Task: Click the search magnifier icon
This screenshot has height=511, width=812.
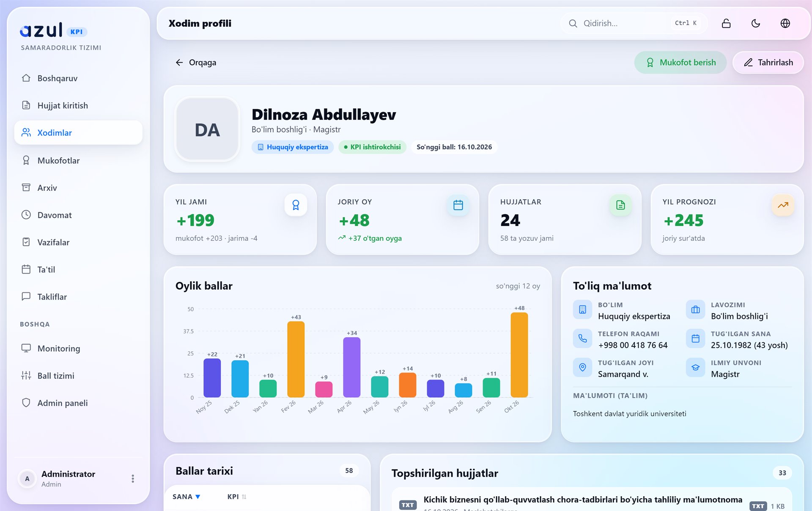Action: click(x=573, y=23)
